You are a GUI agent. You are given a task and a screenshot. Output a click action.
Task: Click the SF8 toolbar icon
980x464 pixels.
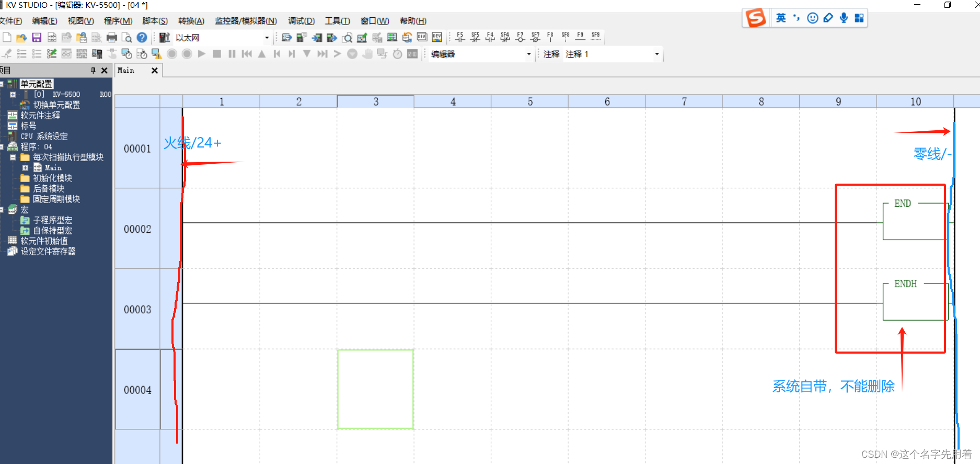click(x=566, y=37)
